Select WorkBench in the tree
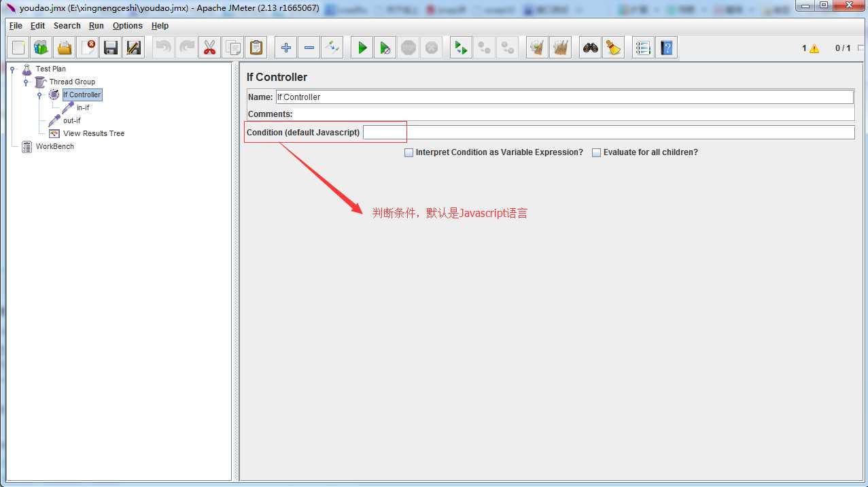Viewport: 868px width, 487px height. [x=55, y=146]
